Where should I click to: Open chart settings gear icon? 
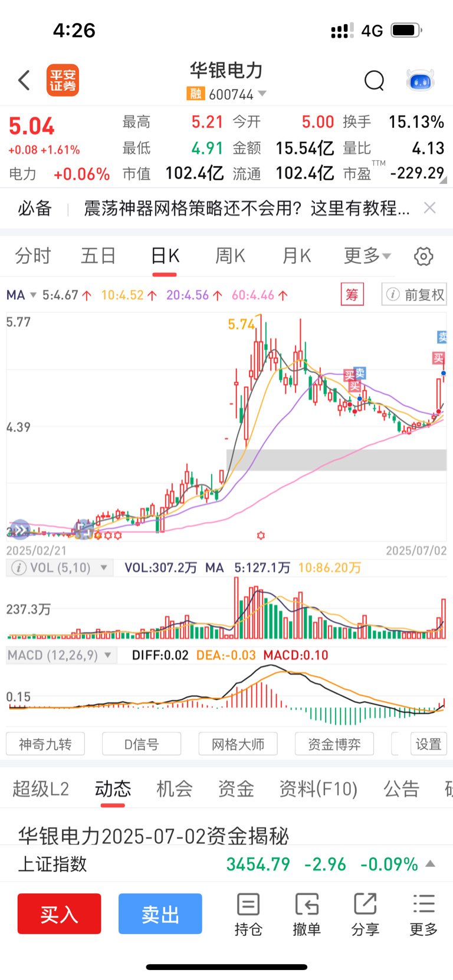click(x=424, y=256)
